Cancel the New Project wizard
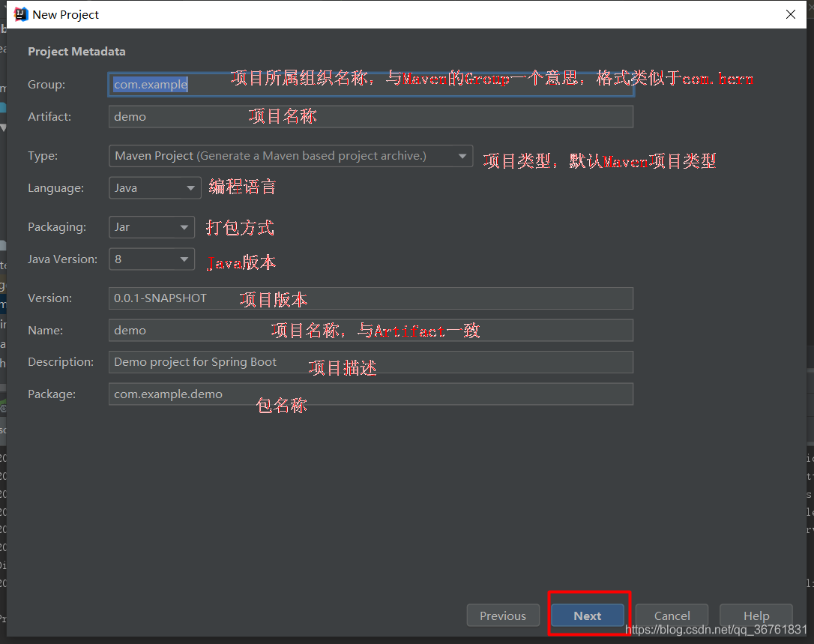This screenshot has width=814, height=644. (672, 616)
